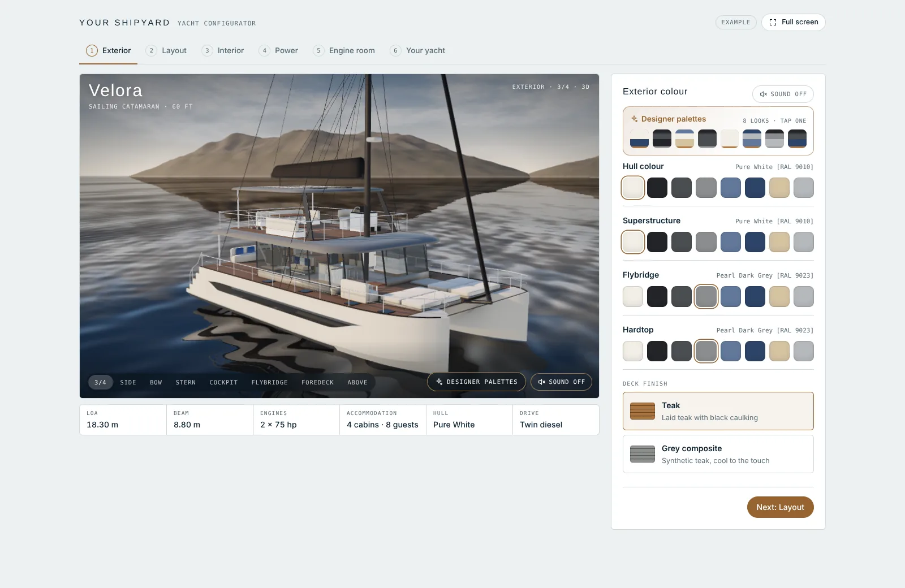Go to the Your yacht step tab

417,50
